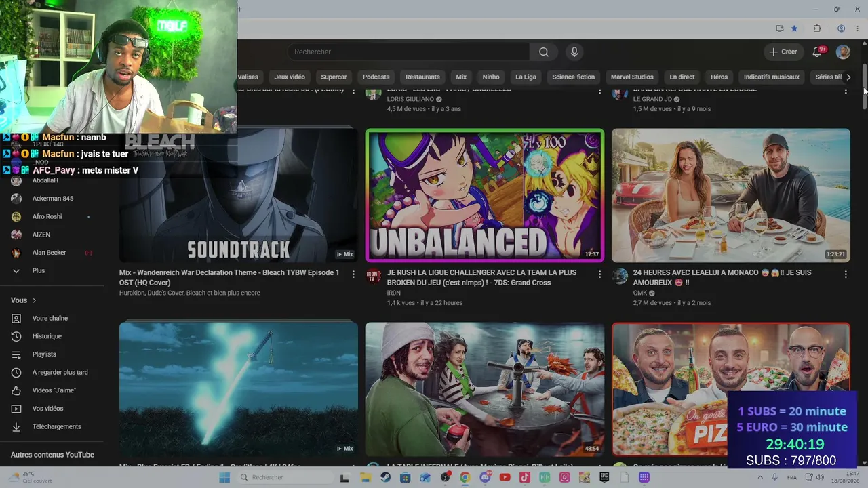
Task: Click the iR0N TV channel avatar
Action: (x=373, y=275)
